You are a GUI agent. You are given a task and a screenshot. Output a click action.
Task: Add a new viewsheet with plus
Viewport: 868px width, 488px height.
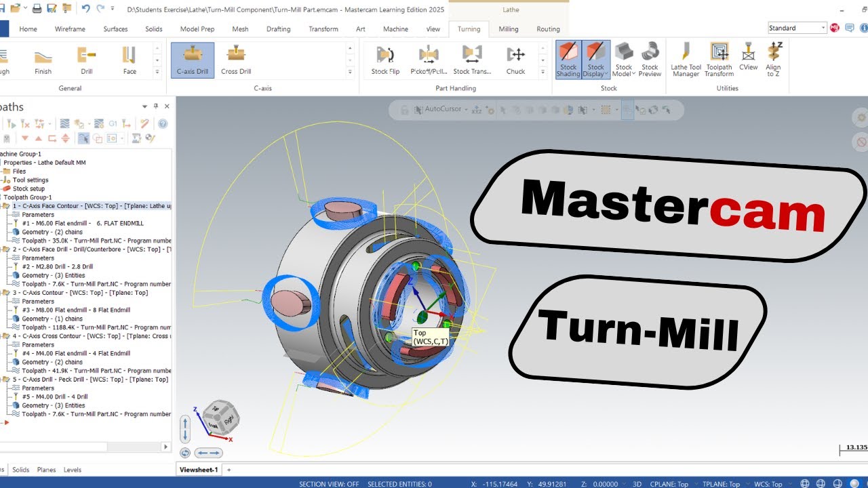tap(229, 470)
